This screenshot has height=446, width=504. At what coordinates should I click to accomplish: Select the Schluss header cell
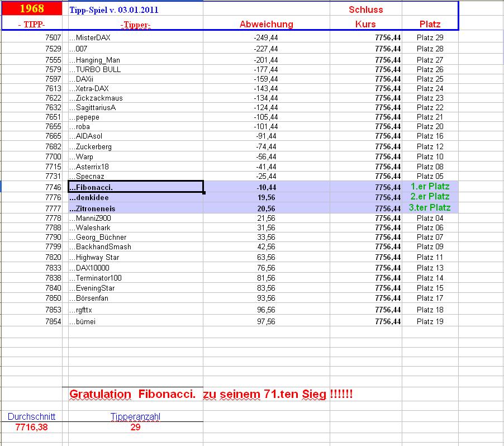tap(366, 10)
